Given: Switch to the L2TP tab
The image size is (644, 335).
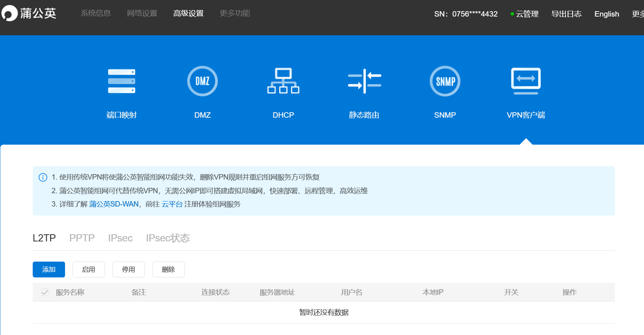Looking at the screenshot, I should point(44,238).
